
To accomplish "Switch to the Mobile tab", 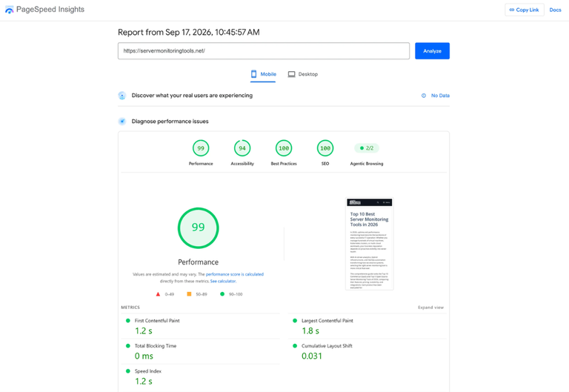I will tap(263, 74).
